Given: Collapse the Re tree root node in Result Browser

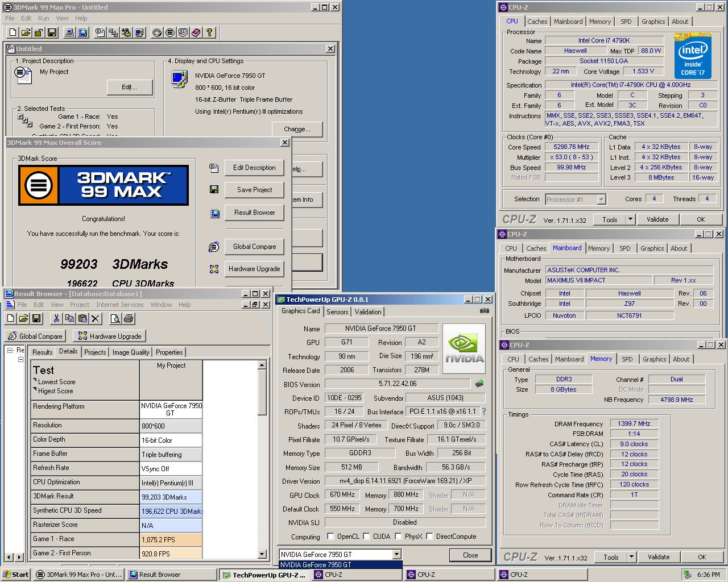Looking at the screenshot, I should click(10, 350).
